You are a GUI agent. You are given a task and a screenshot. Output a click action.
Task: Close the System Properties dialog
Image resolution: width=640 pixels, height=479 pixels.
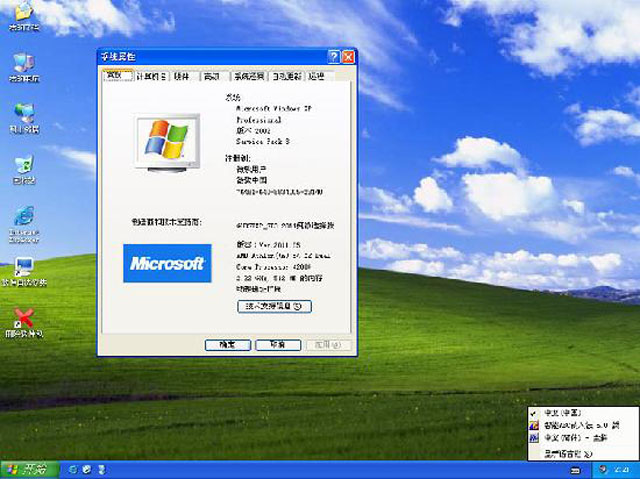coord(348,57)
